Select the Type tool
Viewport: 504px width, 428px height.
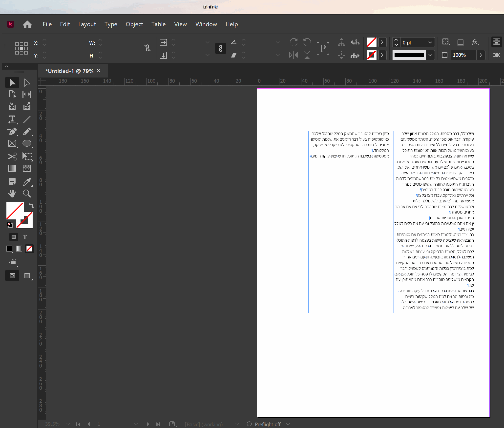click(12, 119)
